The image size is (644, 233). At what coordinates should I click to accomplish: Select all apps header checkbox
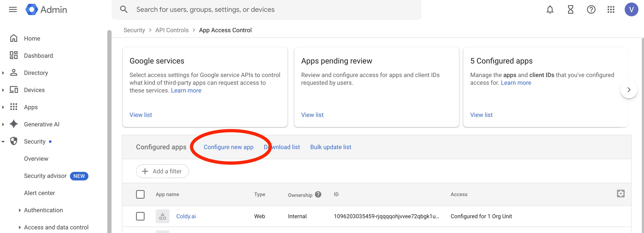click(140, 194)
